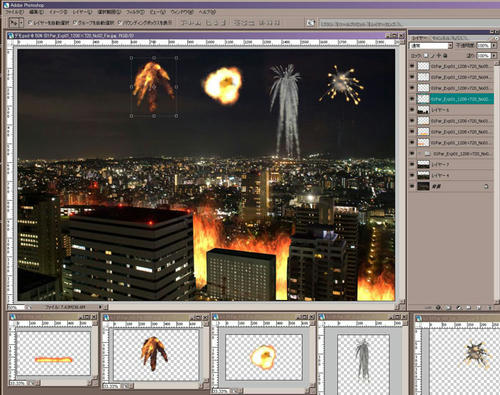Image resolution: width=500 pixels, height=395 pixels.
Task: Toggle the auto-select layer checkbox
Action: 30,23
